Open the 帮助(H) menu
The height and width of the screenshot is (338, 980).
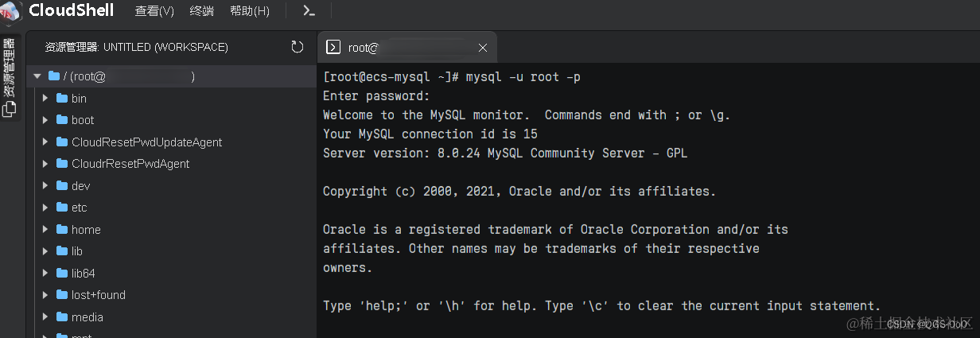(x=250, y=11)
